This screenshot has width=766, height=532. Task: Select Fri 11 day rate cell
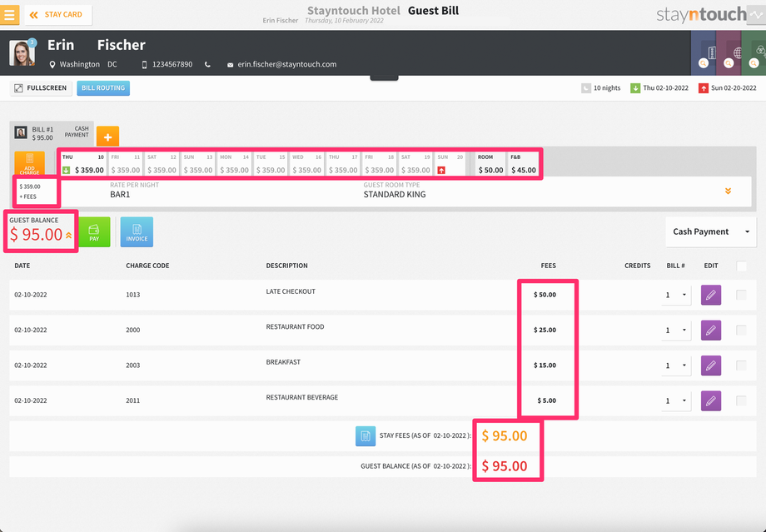pos(126,164)
